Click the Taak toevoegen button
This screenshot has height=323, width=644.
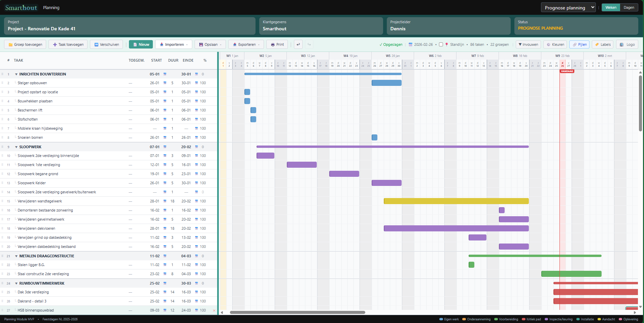pos(68,44)
